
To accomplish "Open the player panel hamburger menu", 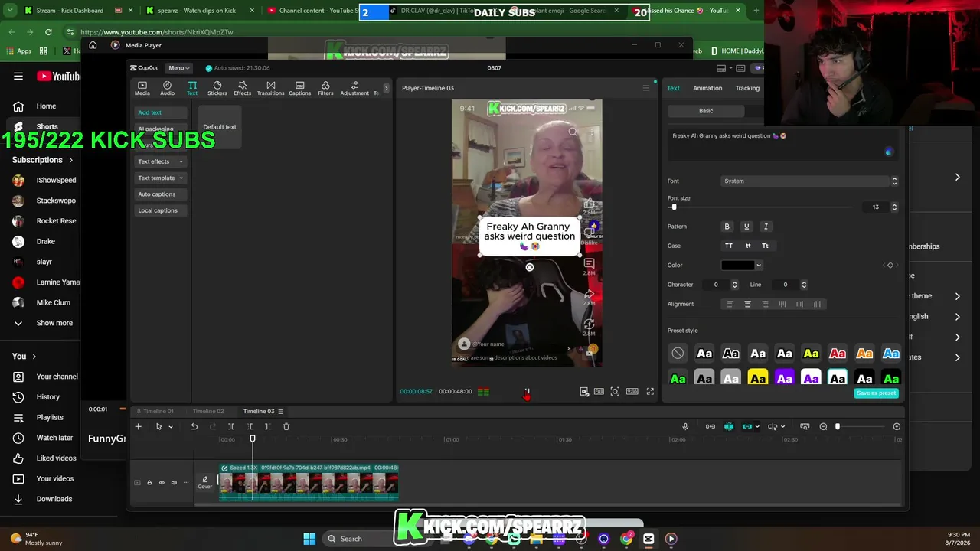I will [645, 88].
